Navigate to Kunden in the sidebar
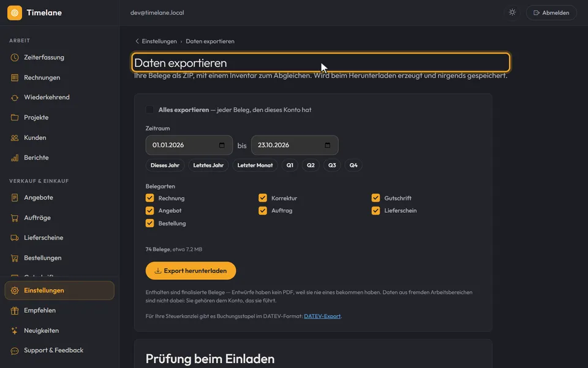Screen dimensions: 588x368 [x=59, y=138]
